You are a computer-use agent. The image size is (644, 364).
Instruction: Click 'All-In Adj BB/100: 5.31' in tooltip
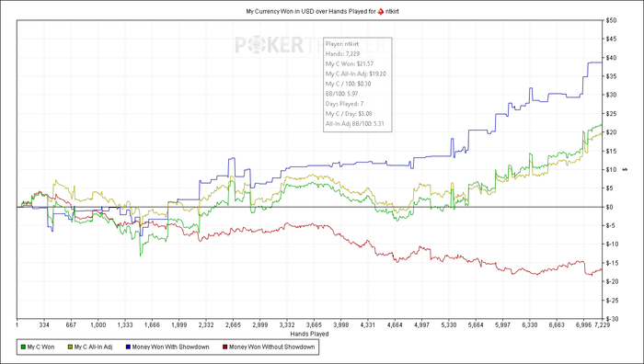point(355,123)
